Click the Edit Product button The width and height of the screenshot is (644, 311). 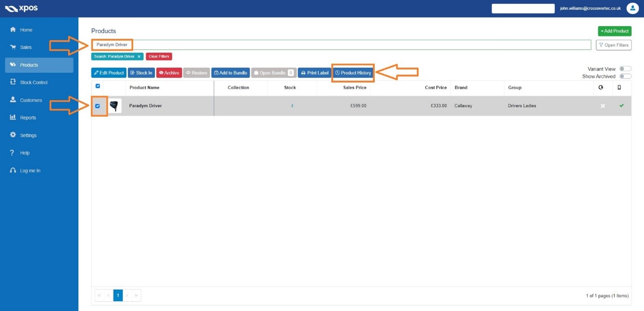point(109,73)
